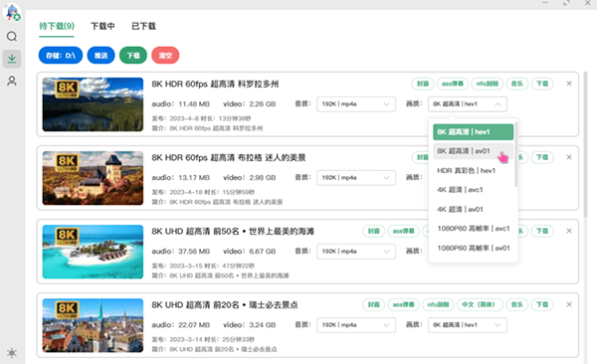Click the quality dropdown list scrollbar
Image resolution: width=597 pixels, height=364 pixels.
click(515, 154)
